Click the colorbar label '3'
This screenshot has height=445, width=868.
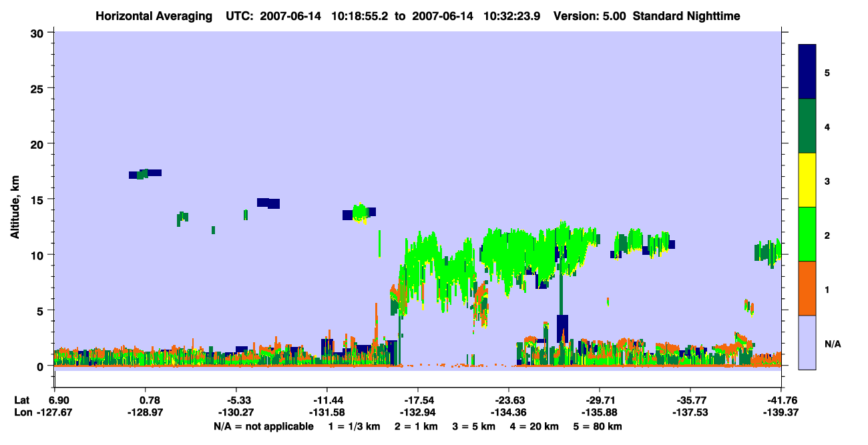[x=827, y=181]
